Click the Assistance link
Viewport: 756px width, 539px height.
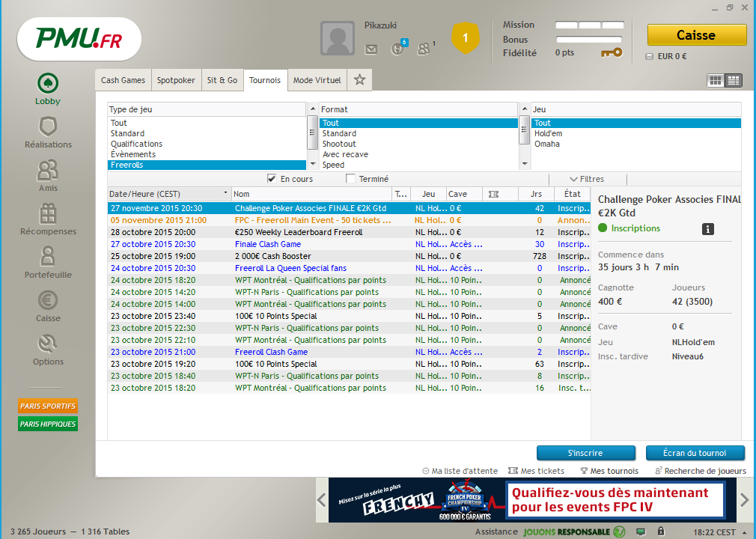tap(496, 532)
